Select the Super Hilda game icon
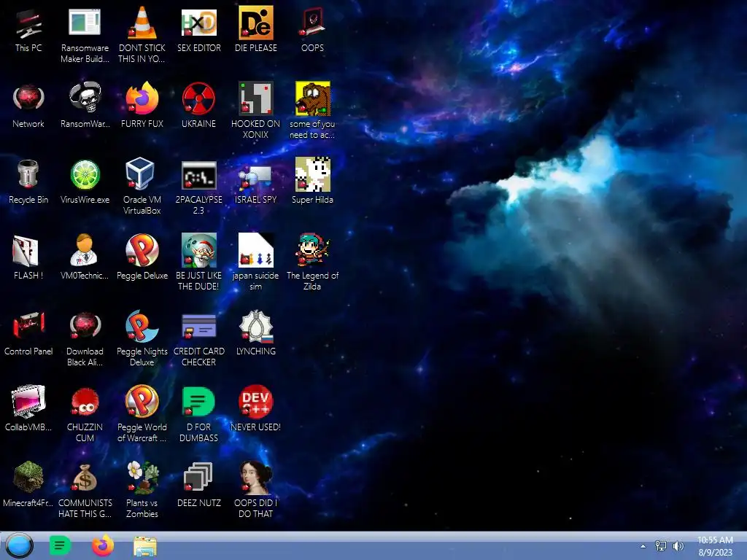 (312, 174)
